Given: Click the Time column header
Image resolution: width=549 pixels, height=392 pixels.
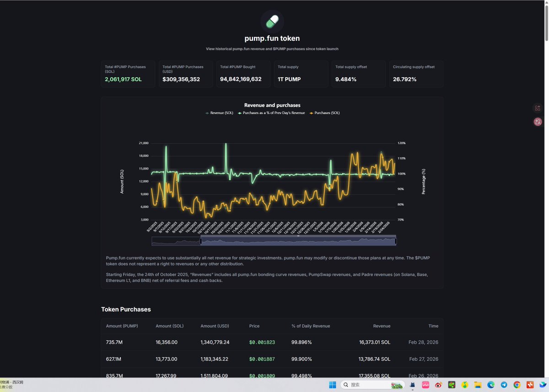Looking at the screenshot, I should (x=433, y=326).
